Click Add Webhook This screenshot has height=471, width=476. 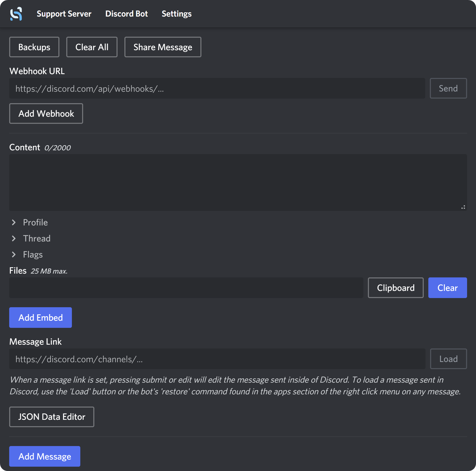[x=46, y=113]
